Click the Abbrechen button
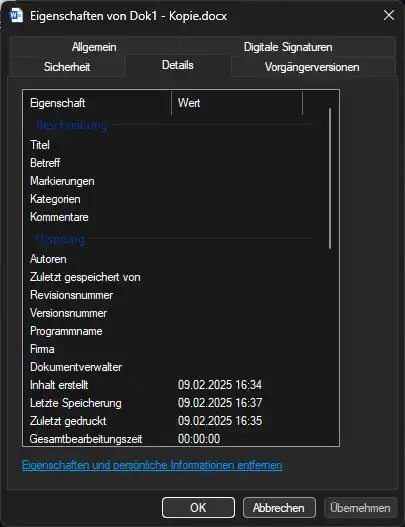The image size is (405, 527). coord(279,508)
